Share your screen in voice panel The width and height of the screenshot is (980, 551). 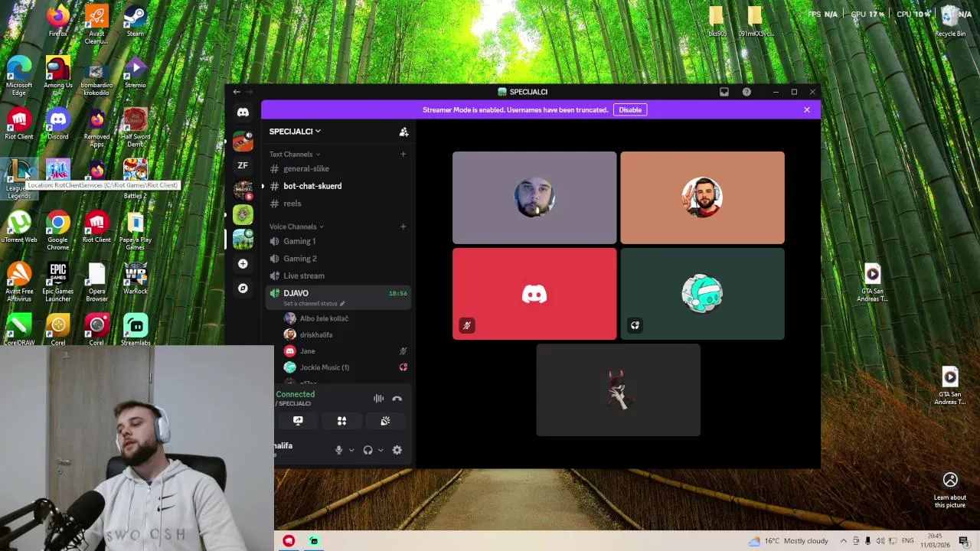(x=298, y=421)
